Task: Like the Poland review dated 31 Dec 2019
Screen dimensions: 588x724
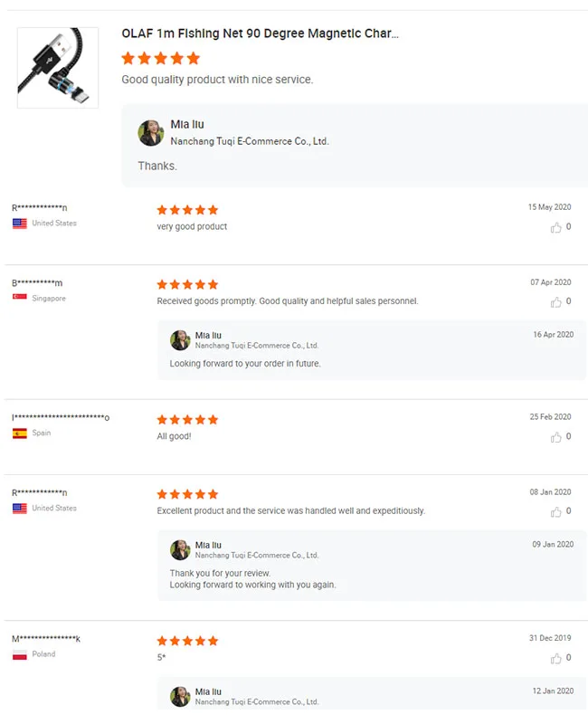Action: [x=555, y=659]
